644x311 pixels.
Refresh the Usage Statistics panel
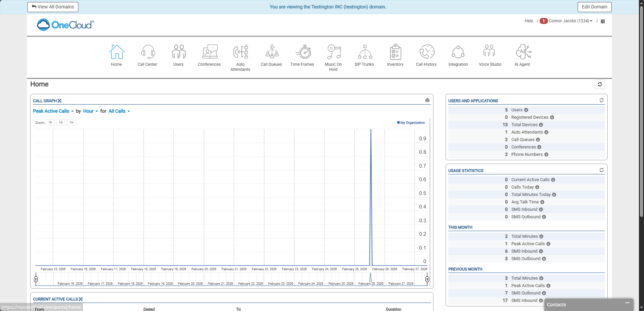click(602, 170)
